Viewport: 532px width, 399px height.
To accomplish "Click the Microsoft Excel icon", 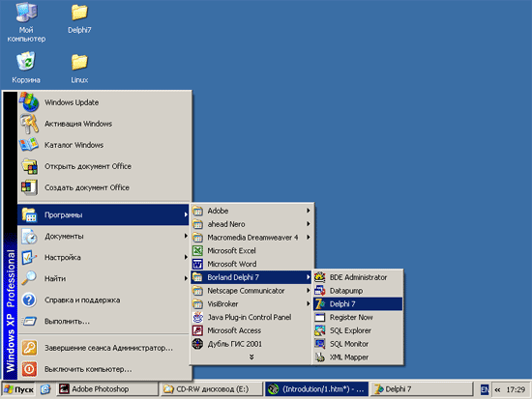I will coord(197,251).
